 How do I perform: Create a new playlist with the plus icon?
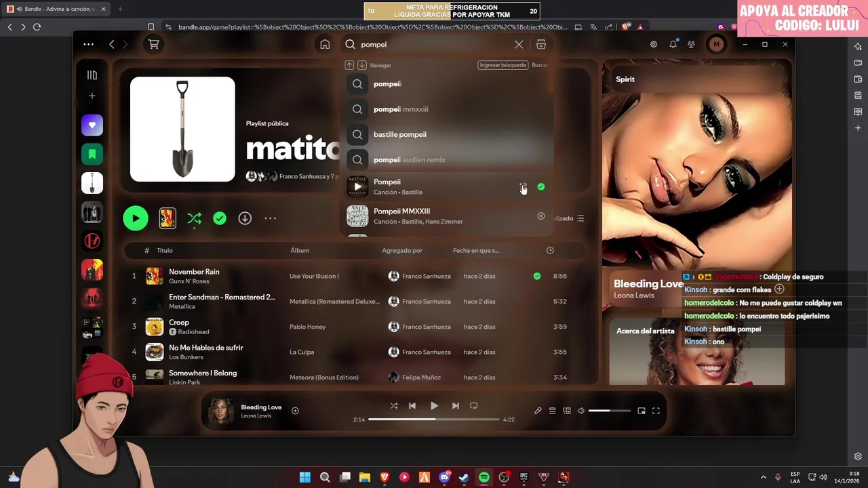coord(92,96)
